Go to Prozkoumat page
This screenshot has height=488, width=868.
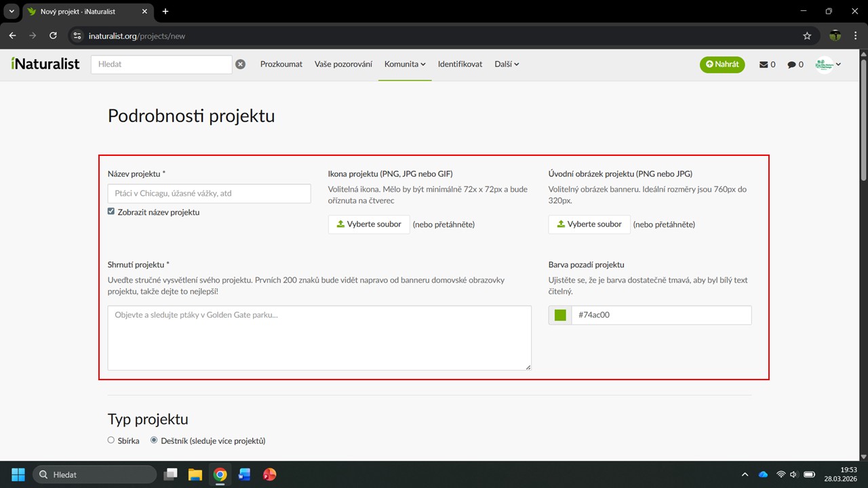[x=281, y=64]
